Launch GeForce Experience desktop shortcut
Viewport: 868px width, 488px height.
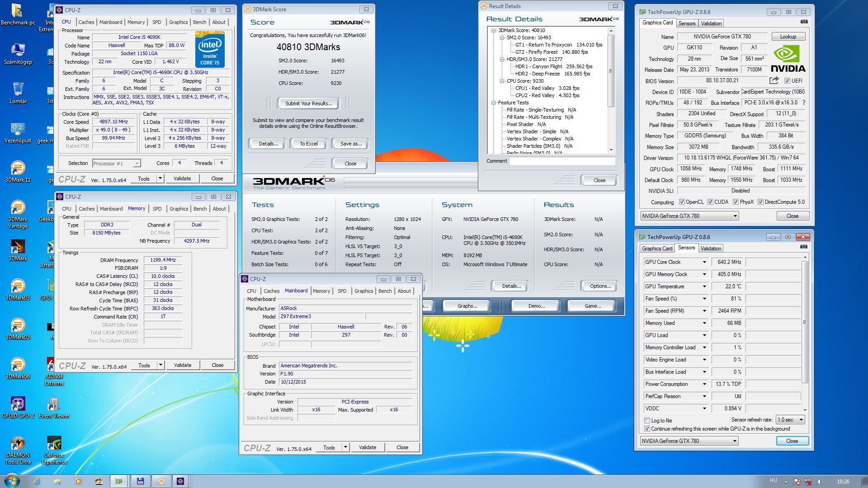click(54, 450)
